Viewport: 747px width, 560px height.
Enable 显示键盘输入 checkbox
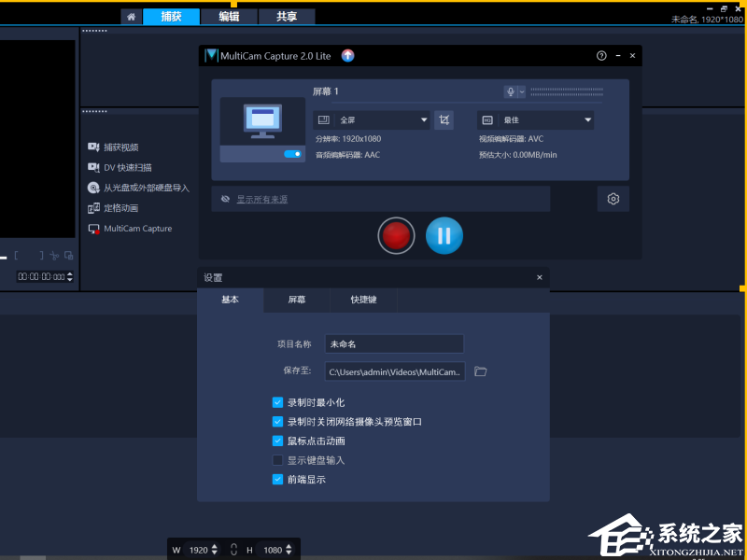(x=277, y=460)
